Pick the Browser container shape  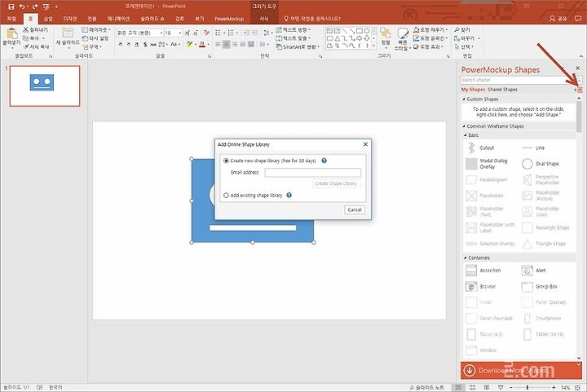(481, 287)
